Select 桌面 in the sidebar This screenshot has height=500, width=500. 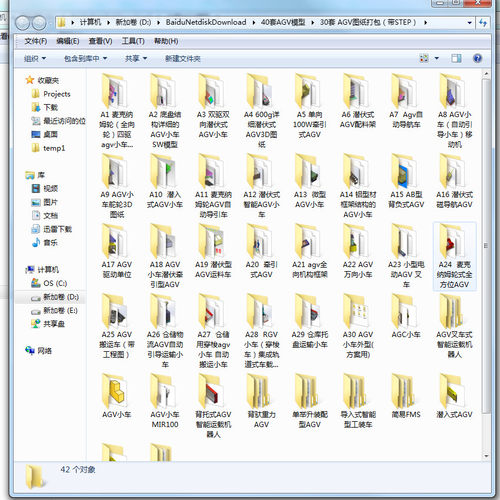50,134
